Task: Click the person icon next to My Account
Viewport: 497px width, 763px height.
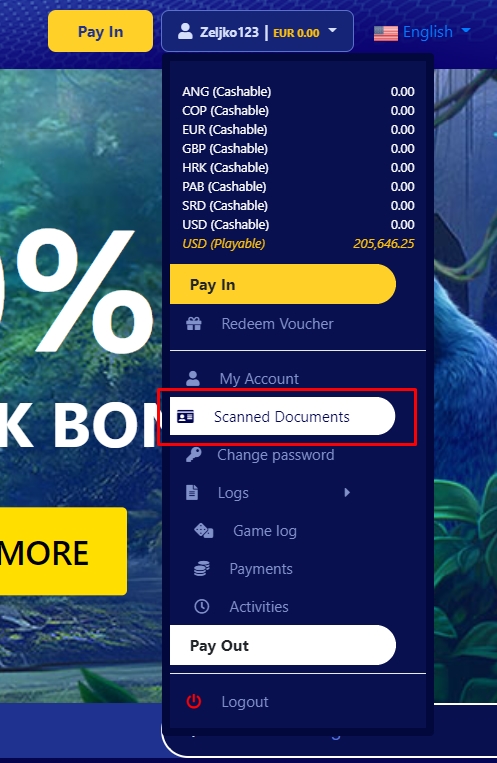Action: [x=193, y=379]
